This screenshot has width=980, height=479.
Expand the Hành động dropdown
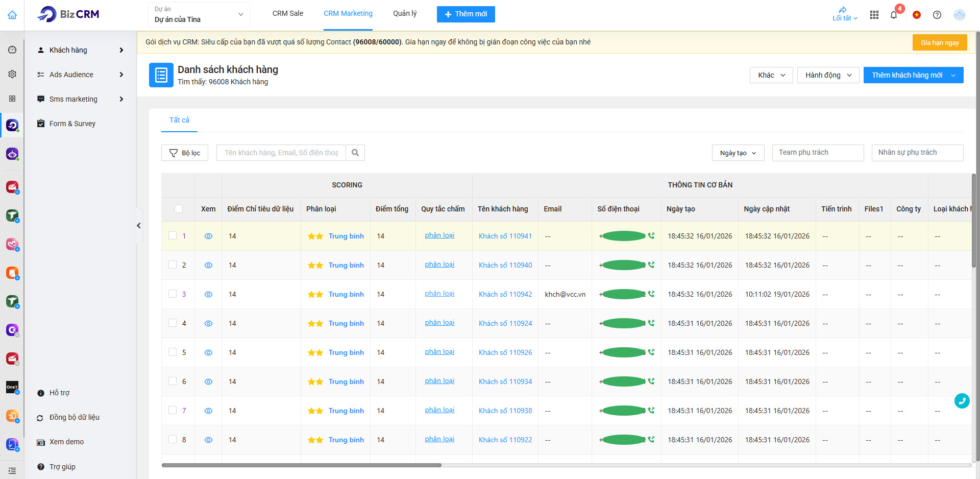(828, 75)
